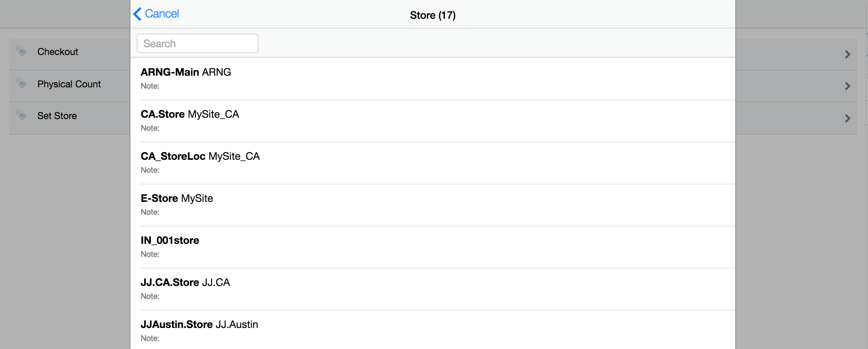Click the tag icon beside Set Store
868x349 pixels.
[x=21, y=115]
